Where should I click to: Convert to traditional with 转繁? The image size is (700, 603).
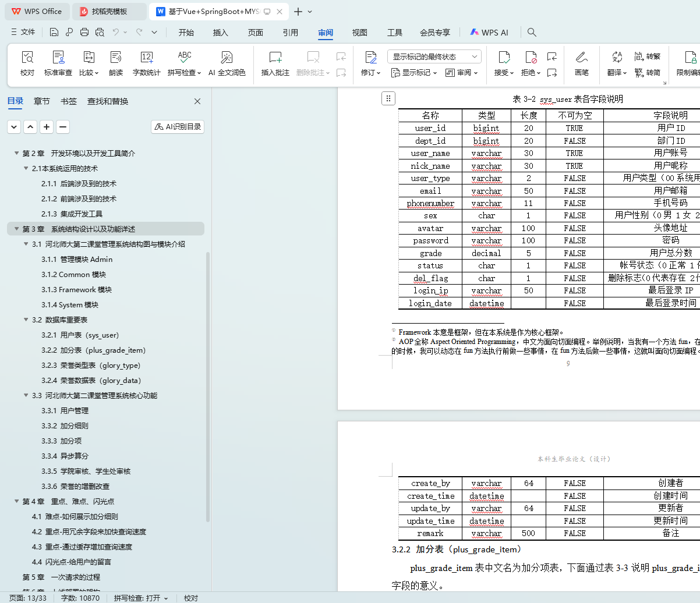pos(648,56)
